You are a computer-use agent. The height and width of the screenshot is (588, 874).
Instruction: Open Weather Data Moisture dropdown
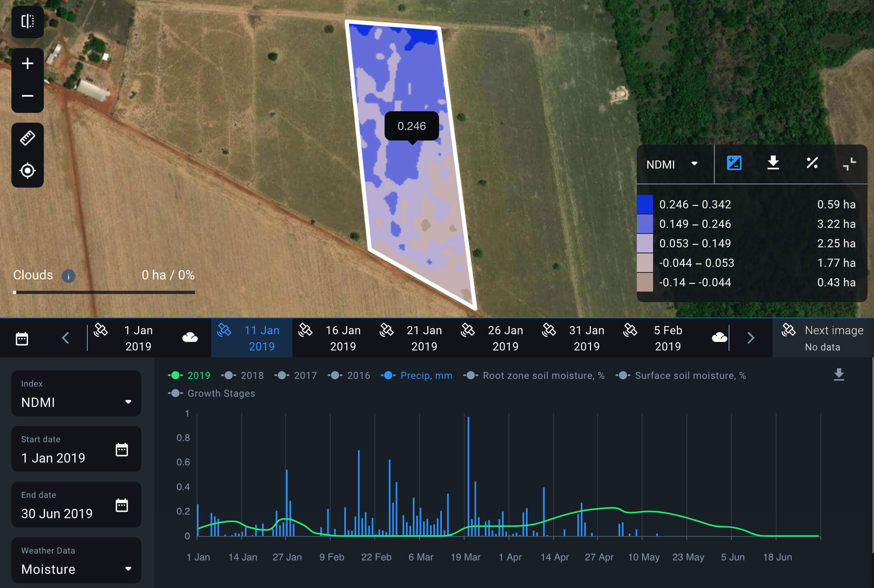pyautogui.click(x=76, y=560)
